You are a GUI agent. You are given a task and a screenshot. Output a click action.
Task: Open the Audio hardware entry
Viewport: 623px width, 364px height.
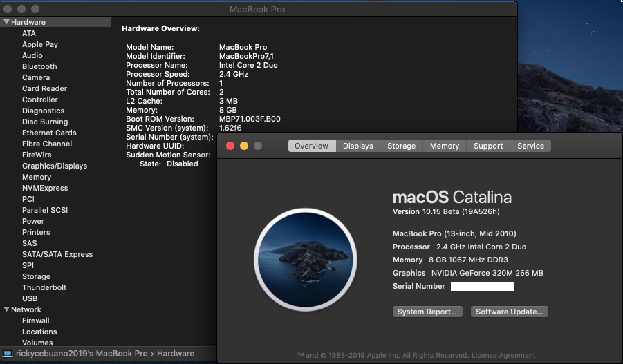point(32,55)
